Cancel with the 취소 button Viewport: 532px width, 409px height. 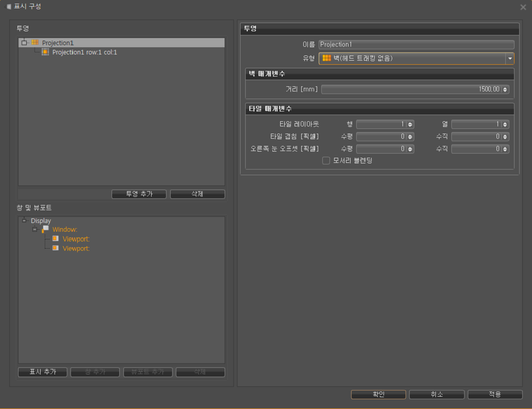[x=437, y=395]
